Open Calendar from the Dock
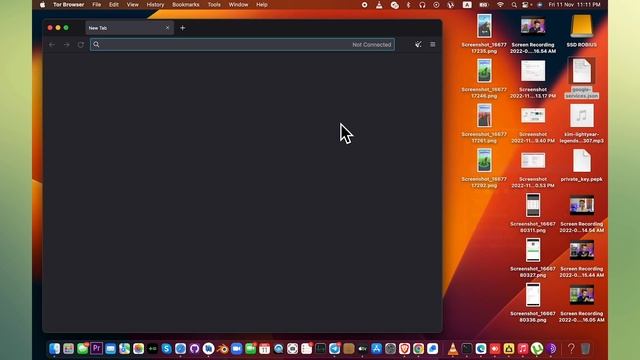The width and height of the screenshot is (640, 360). point(264,348)
